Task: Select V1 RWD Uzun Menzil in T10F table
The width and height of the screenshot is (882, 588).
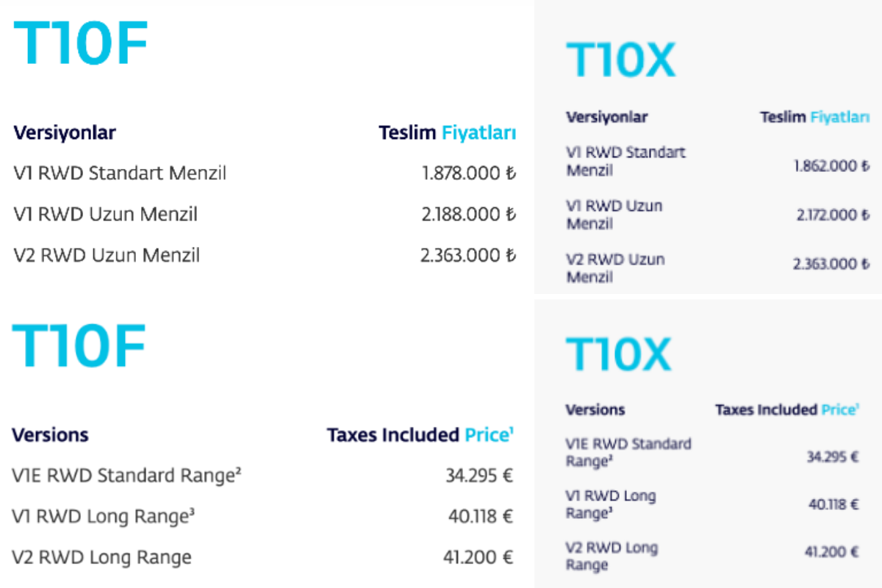Action: click(x=106, y=215)
